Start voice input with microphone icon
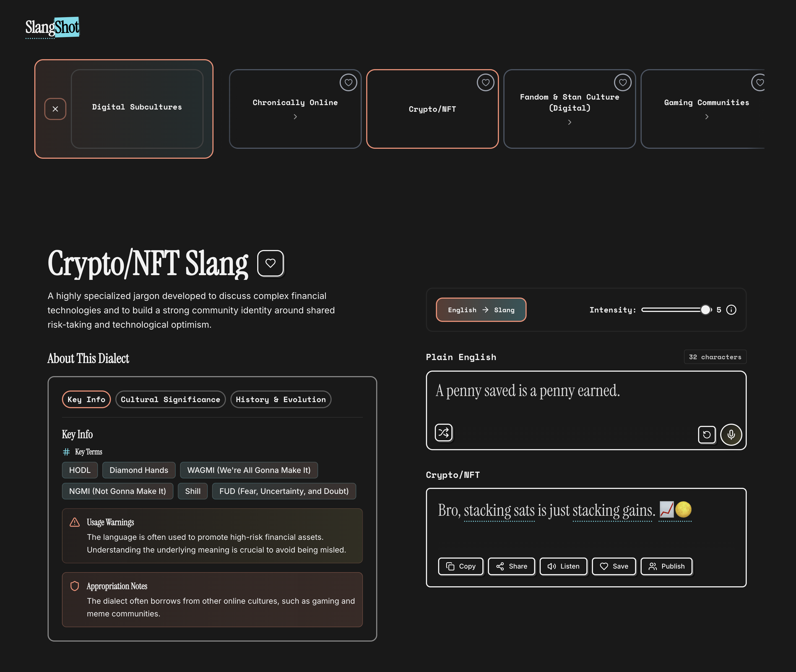The width and height of the screenshot is (796, 672). (731, 435)
